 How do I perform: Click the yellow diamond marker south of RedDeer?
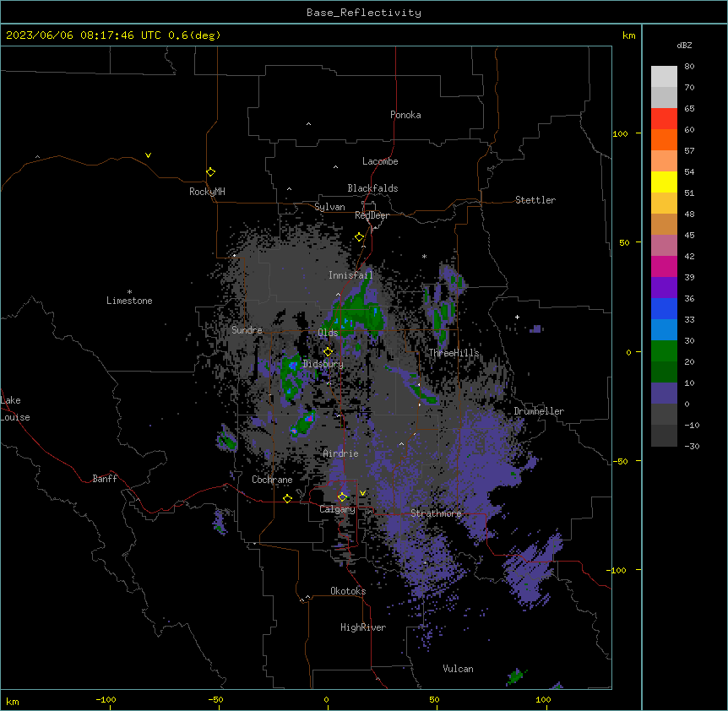359,237
